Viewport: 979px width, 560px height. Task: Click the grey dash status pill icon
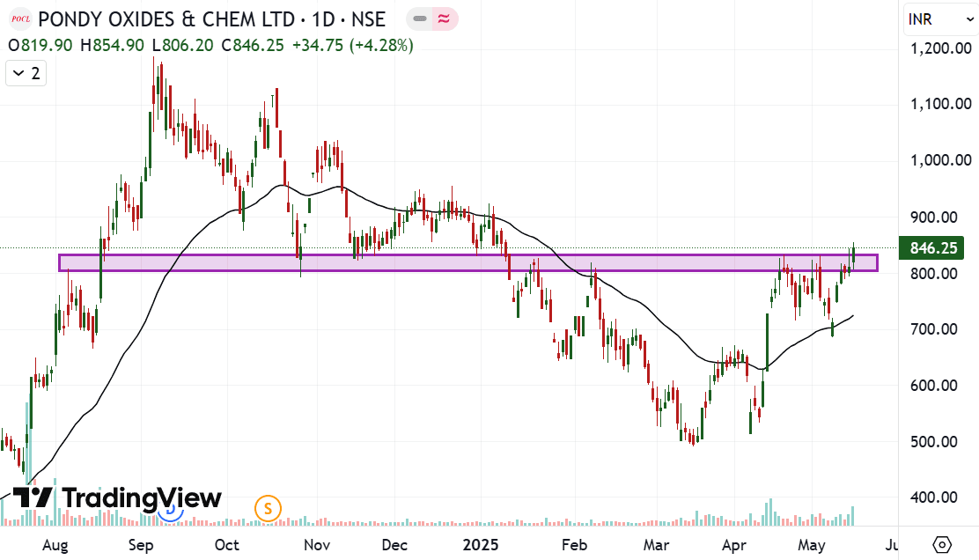(420, 19)
